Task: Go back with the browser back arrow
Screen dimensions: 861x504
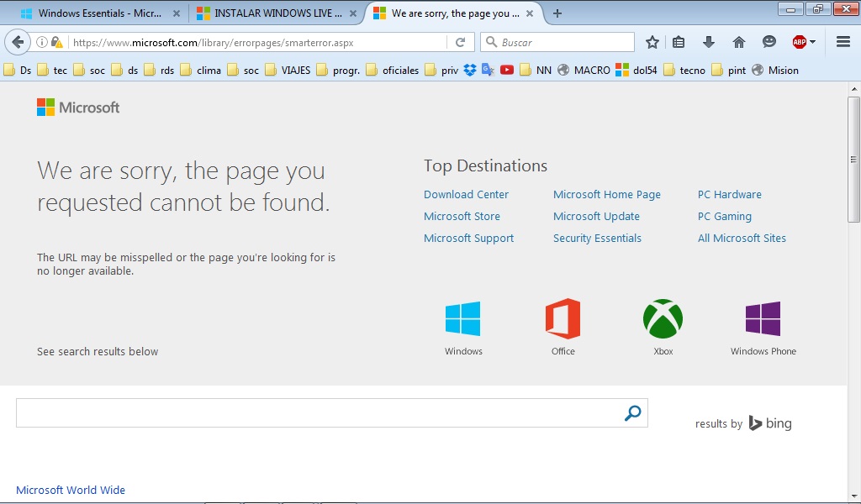Action: pyautogui.click(x=18, y=42)
